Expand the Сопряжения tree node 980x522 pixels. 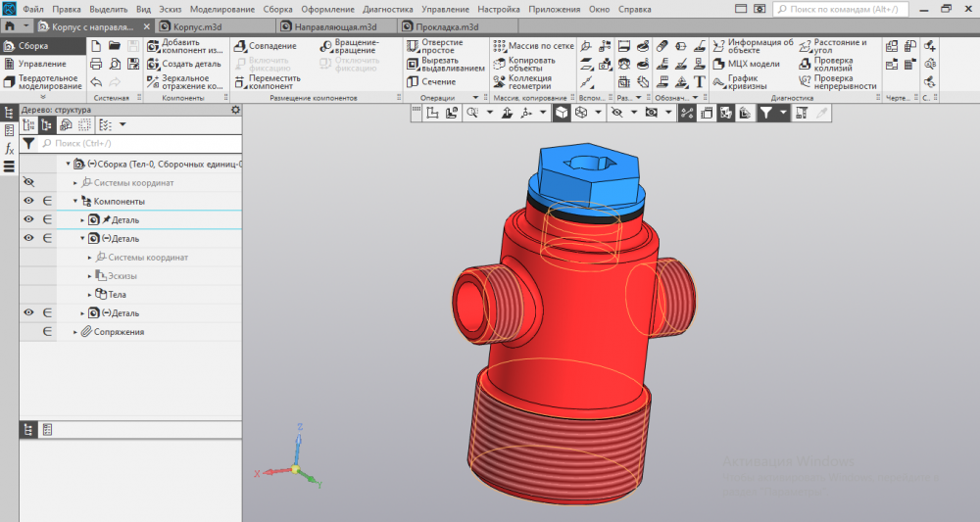[x=75, y=332]
